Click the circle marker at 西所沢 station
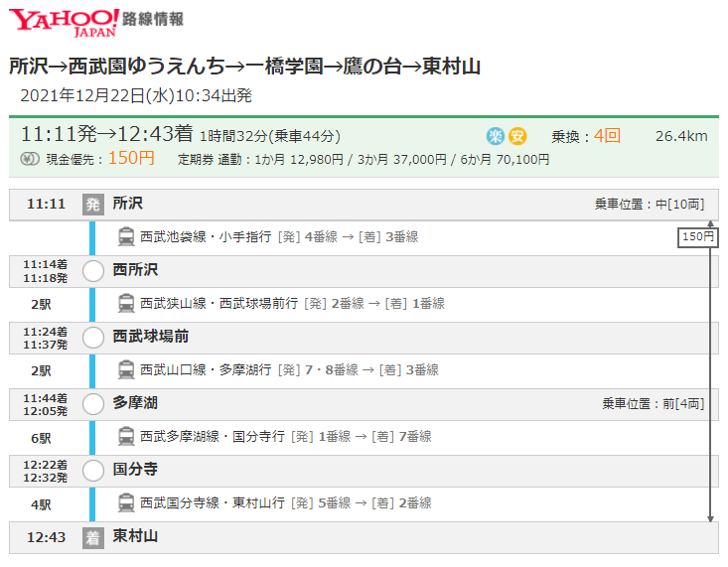Image resolution: width=728 pixels, height=567 pixels. pyautogui.click(x=92, y=271)
